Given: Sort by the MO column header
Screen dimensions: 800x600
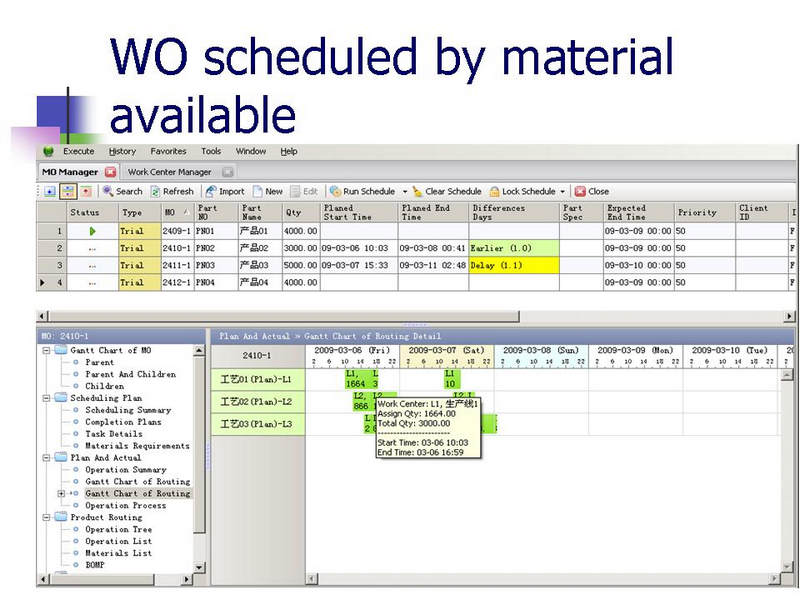Looking at the screenshot, I should click(178, 212).
